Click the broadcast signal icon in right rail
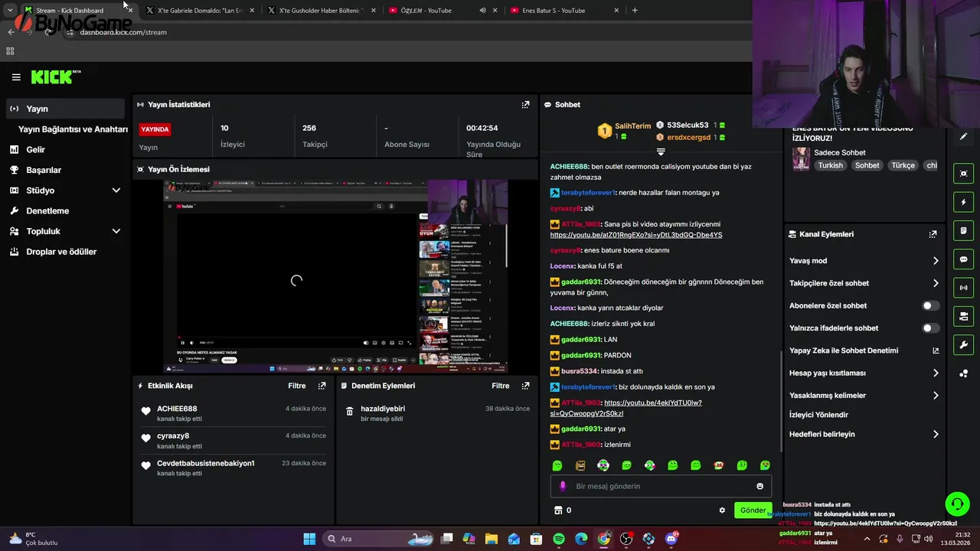Screen dimensions: 980x551 (x=964, y=288)
